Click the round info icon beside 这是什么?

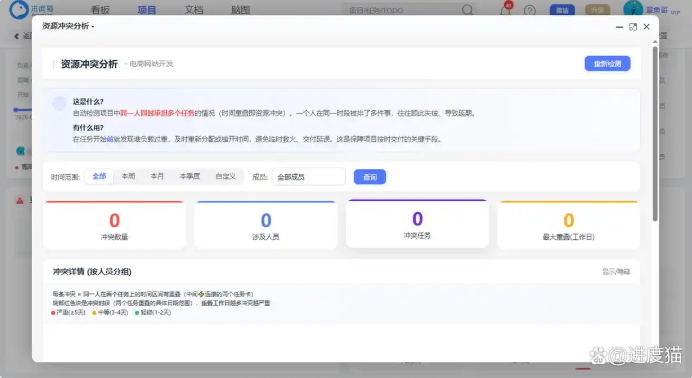(59, 103)
